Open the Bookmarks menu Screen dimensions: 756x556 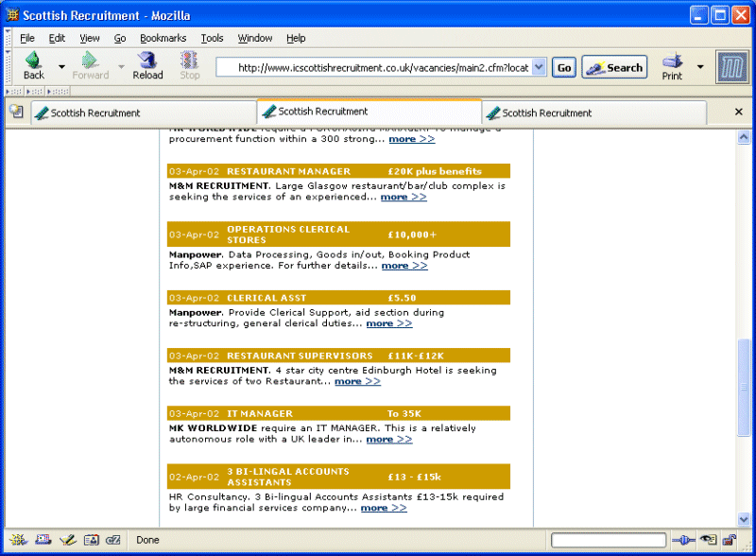click(163, 38)
